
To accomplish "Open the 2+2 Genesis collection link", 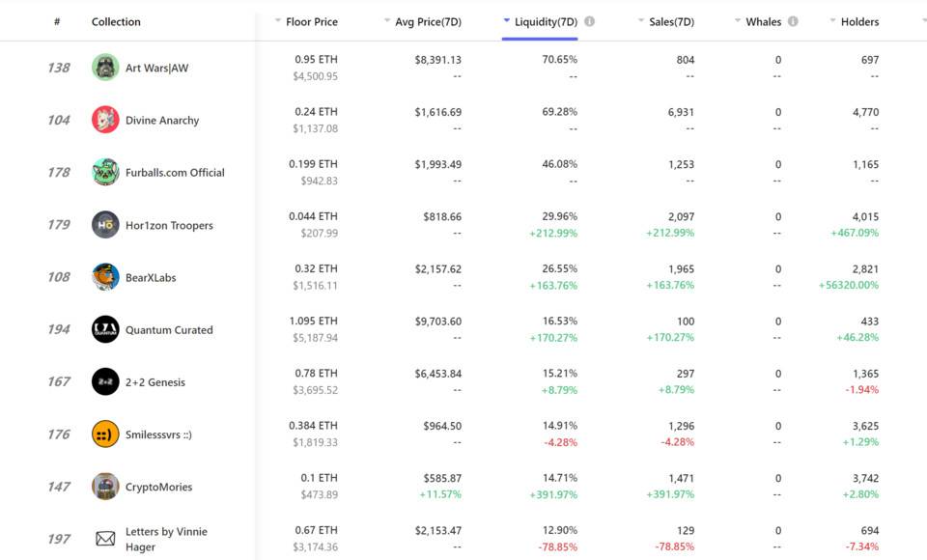I will (154, 382).
